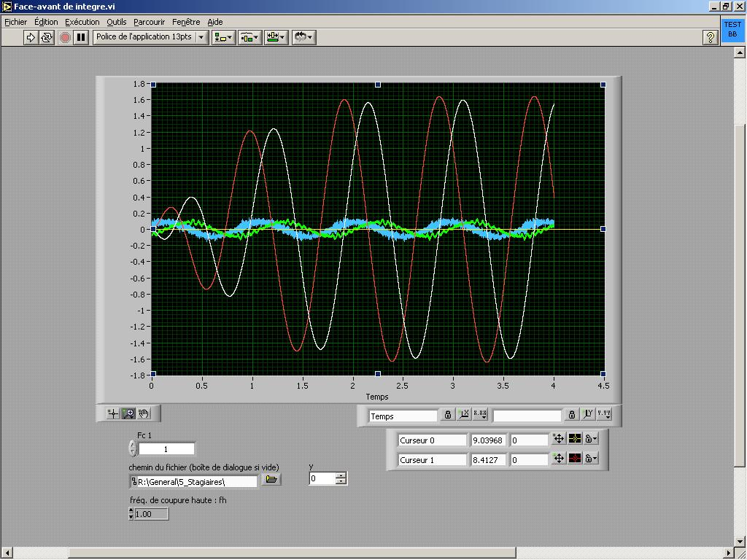747x560 pixels.
Task: Browse file path with folder icon
Action: point(271,480)
